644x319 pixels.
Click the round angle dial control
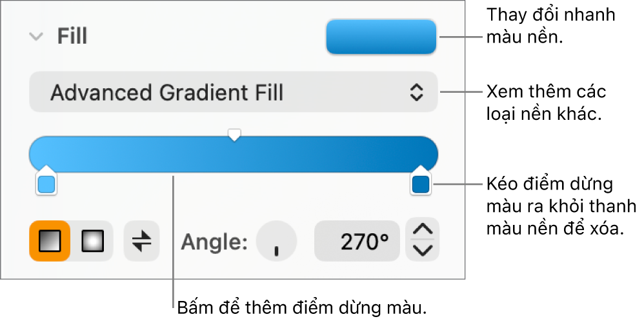tap(276, 242)
